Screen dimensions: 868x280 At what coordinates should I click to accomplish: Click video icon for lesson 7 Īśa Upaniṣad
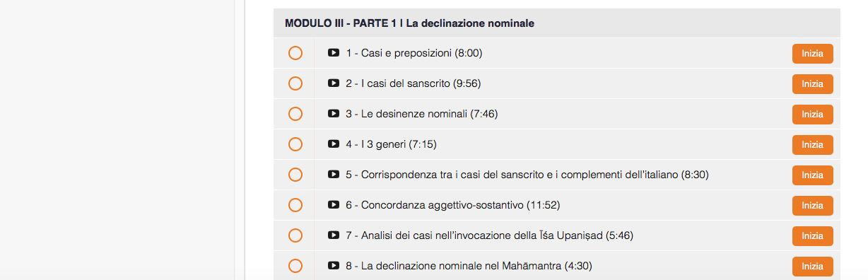(x=334, y=235)
